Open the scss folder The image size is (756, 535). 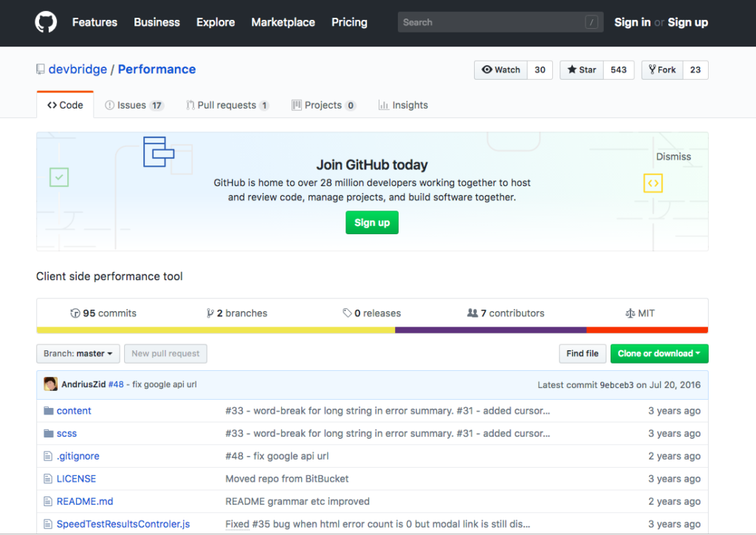66,433
